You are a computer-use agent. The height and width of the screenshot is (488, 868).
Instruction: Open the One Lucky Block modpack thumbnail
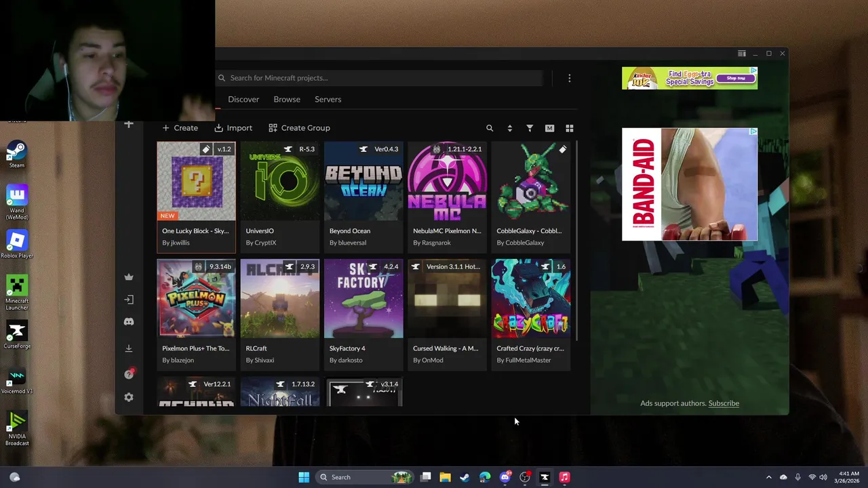pos(196,181)
